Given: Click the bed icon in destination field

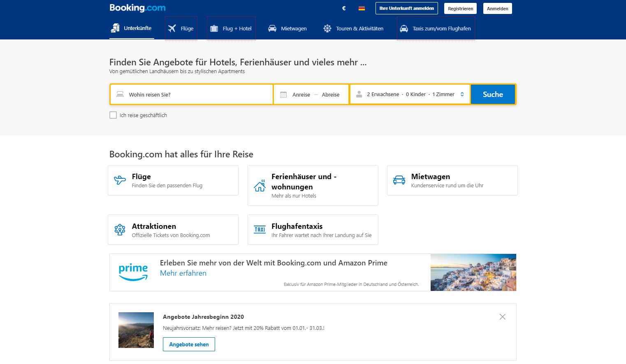Looking at the screenshot, I should [x=120, y=94].
